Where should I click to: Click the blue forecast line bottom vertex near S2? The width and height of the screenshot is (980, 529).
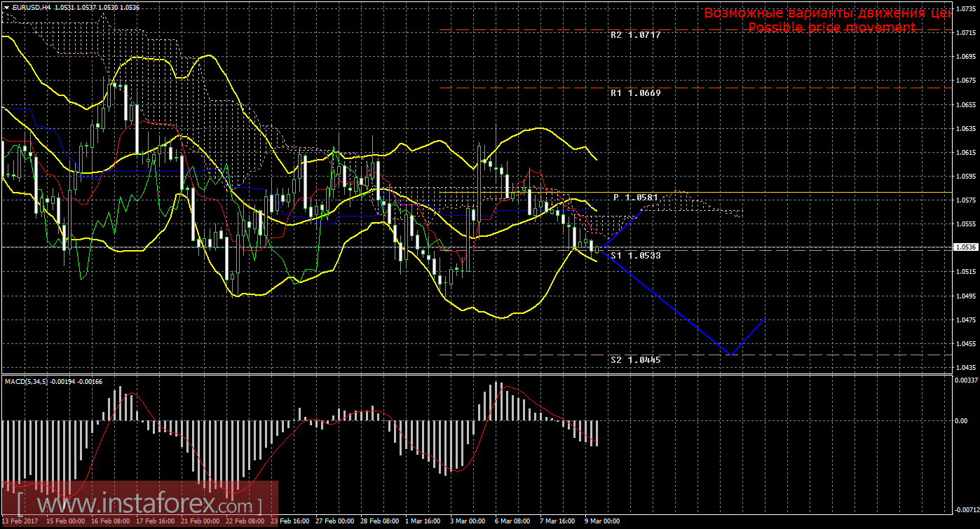731,355
